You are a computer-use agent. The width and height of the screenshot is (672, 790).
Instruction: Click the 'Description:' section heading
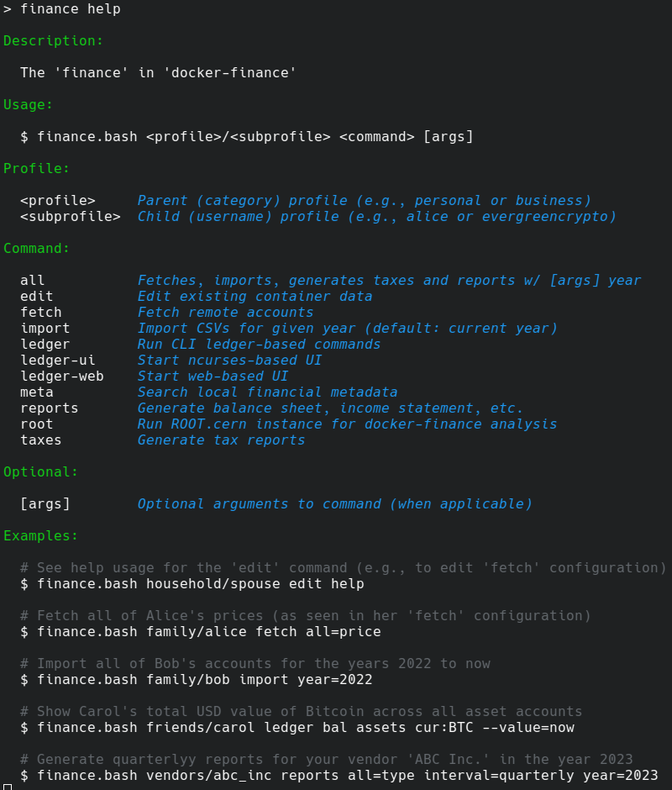click(54, 40)
